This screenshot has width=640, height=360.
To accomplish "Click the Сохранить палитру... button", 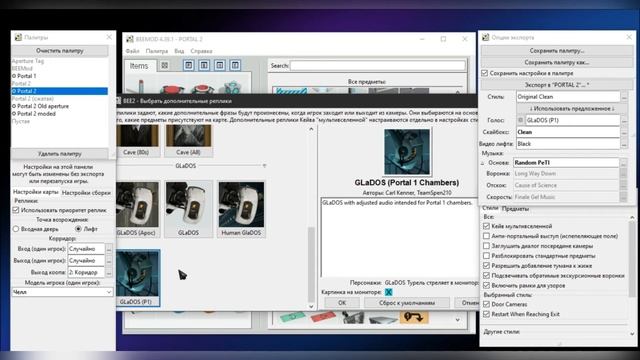I will (557, 51).
